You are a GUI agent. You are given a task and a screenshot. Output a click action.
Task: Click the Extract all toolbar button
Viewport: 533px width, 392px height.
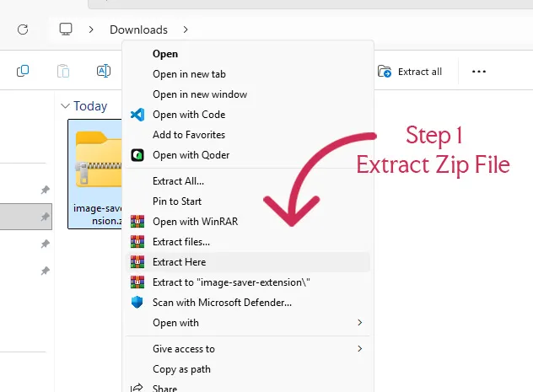(x=410, y=72)
